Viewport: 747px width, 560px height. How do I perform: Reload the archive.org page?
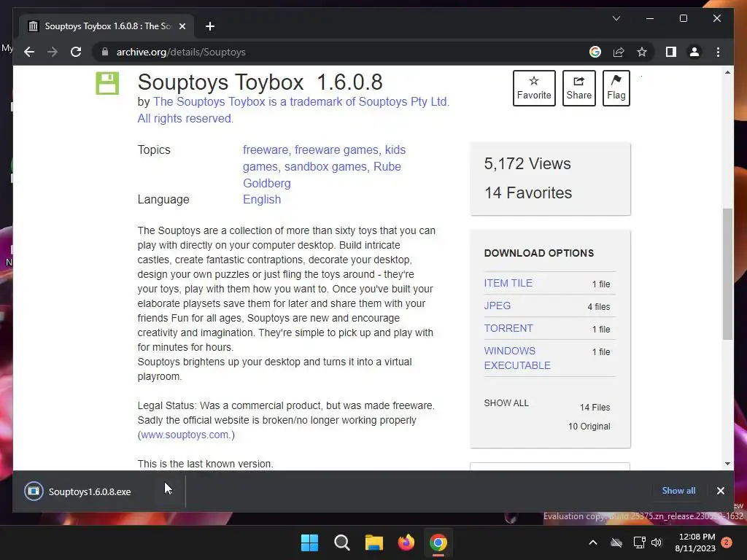76,52
